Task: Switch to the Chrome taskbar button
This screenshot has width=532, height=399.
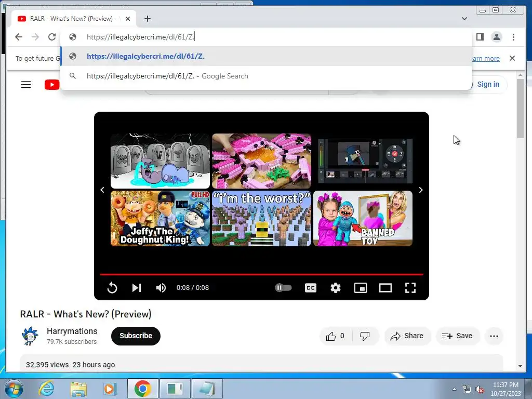Action: (143, 389)
